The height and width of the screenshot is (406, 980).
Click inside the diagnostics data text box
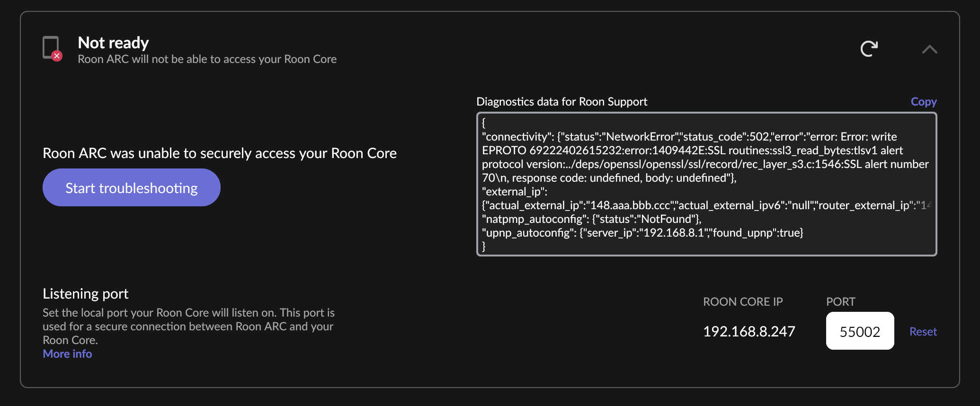706,184
